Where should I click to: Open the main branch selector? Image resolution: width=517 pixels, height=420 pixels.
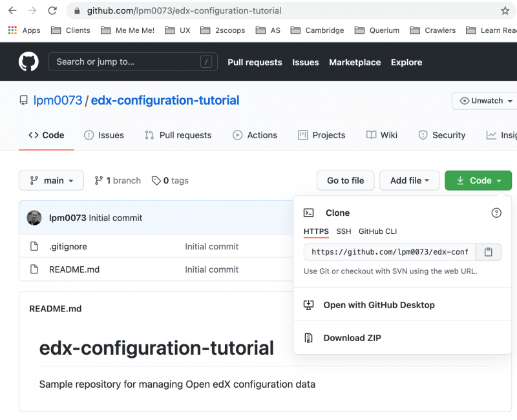(51, 180)
